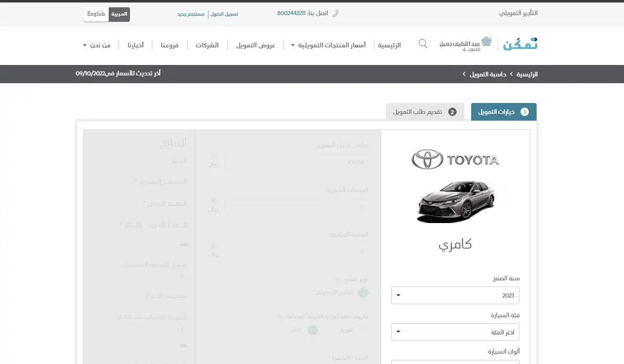Click the Toyota brand logo
Viewport: 624px width, 364px height.
[x=455, y=160]
